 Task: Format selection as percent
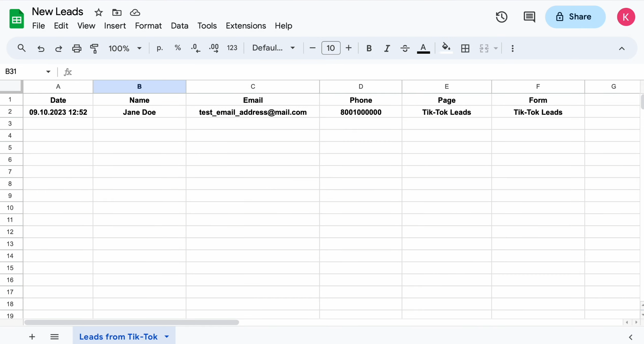click(x=177, y=48)
